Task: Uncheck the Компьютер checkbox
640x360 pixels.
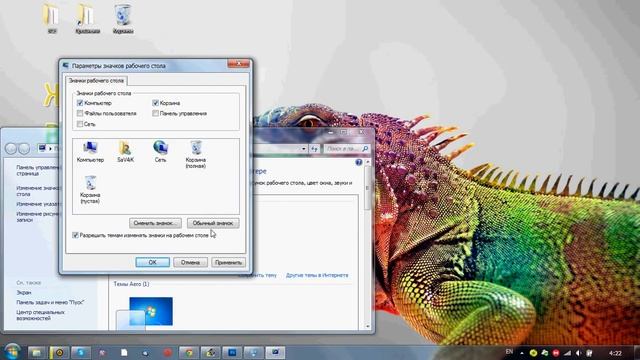Action: [80, 103]
